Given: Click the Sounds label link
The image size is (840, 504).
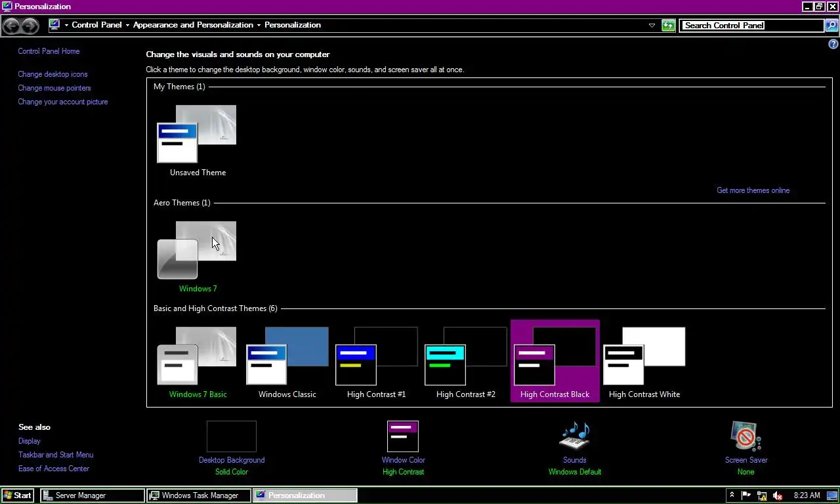Looking at the screenshot, I should pyautogui.click(x=575, y=460).
